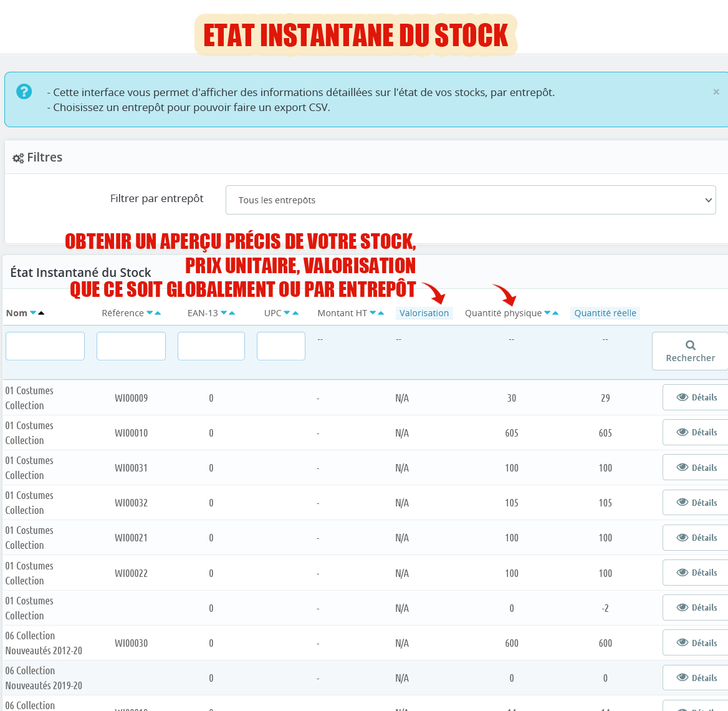The image size is (728, 711).
Task: Sort Montant HT column ascending
Action: click(x=381, y=313)
